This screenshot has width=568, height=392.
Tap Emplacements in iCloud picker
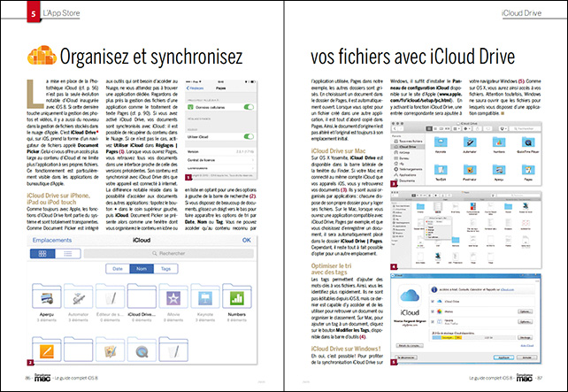click(52, 240)
